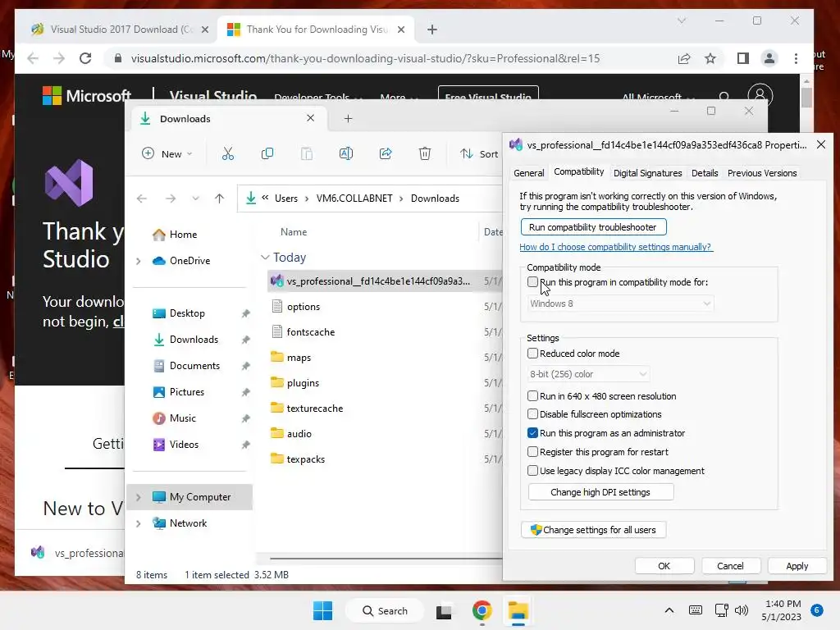This screenshot has width=840, height=630.
Task: Open the Previous Versions tab
Action: [762, 173]
